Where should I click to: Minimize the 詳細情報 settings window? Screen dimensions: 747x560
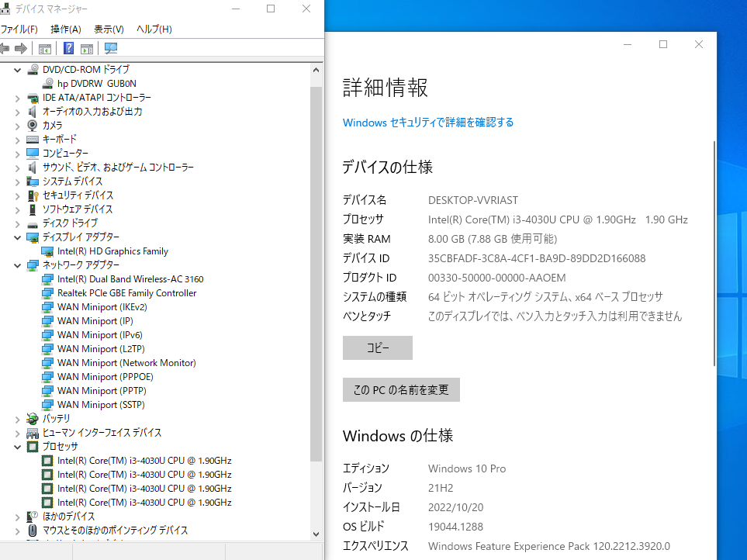point(628,44)
